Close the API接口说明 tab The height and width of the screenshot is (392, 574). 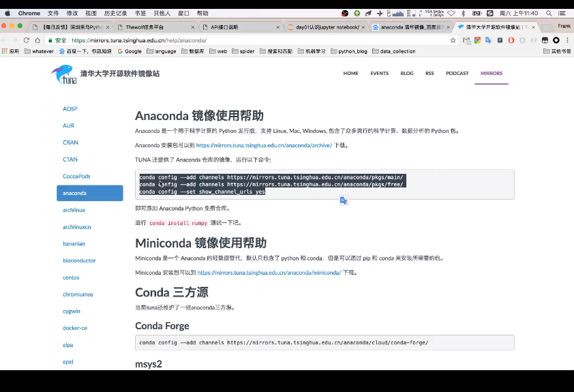click(278, 27)
